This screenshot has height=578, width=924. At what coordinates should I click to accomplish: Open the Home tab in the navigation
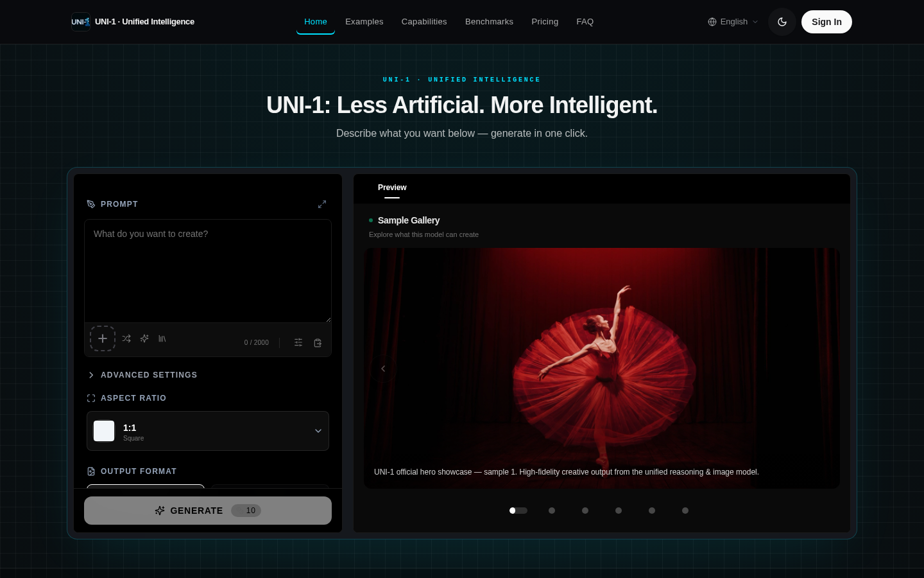(x=316, y=22)
